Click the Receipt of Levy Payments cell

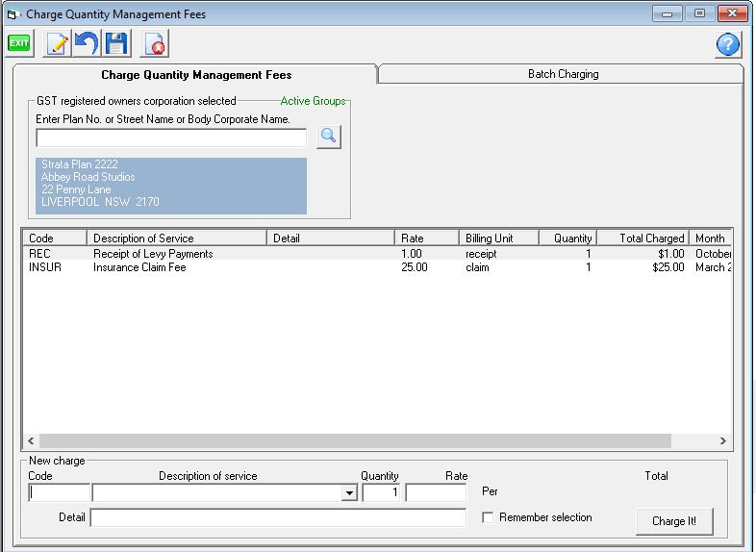(153, 254)
